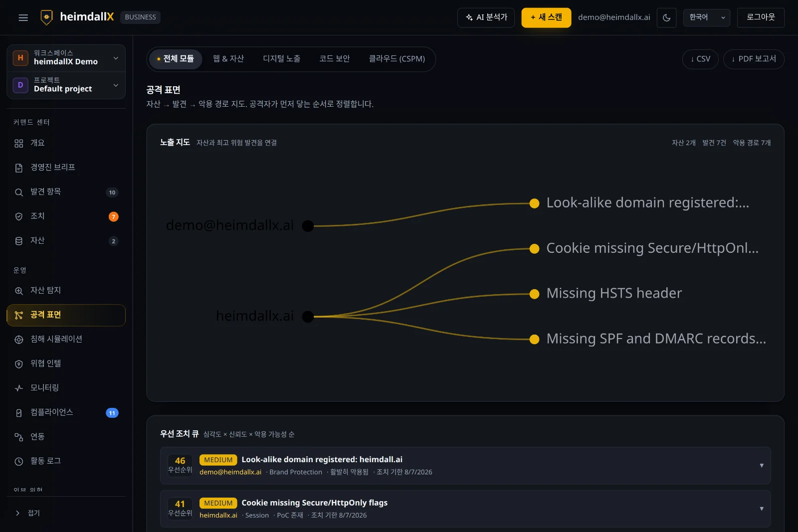Click the 개요 grid icon
The width and height of the screenshot is (798, 532).
[19, 144]
